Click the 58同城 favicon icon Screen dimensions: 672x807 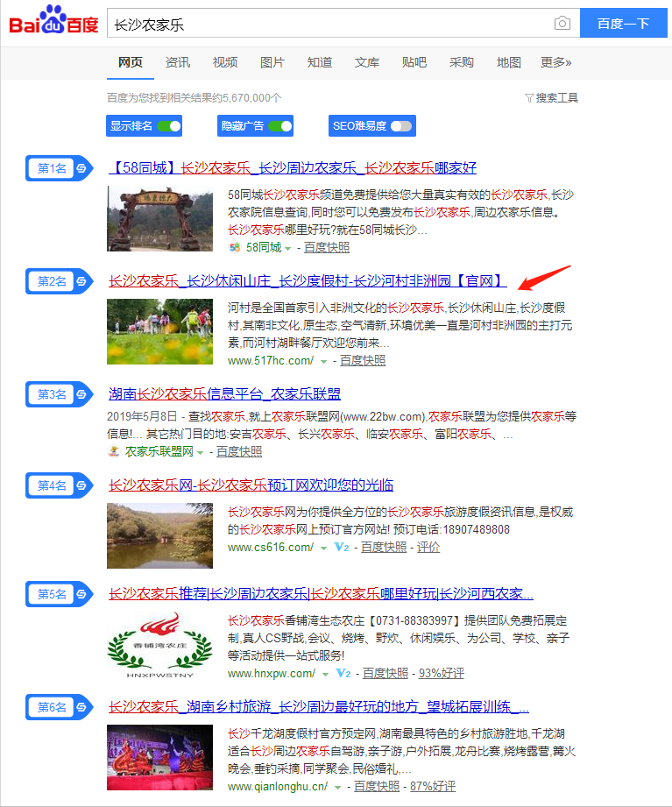point(235,248)
